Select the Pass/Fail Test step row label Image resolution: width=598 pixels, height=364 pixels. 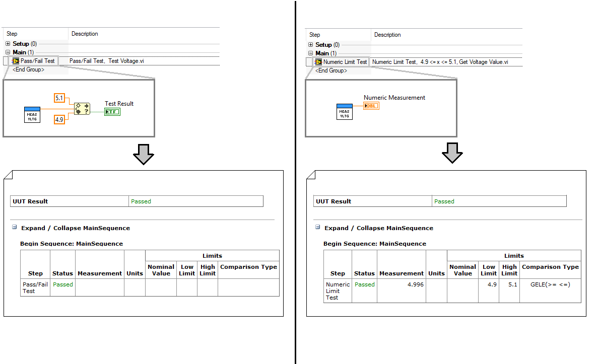37,61
